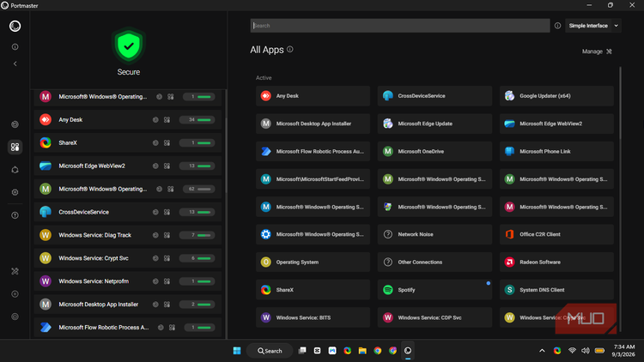Select Windows Service: BITS card
644x362 pixels.
313,317
